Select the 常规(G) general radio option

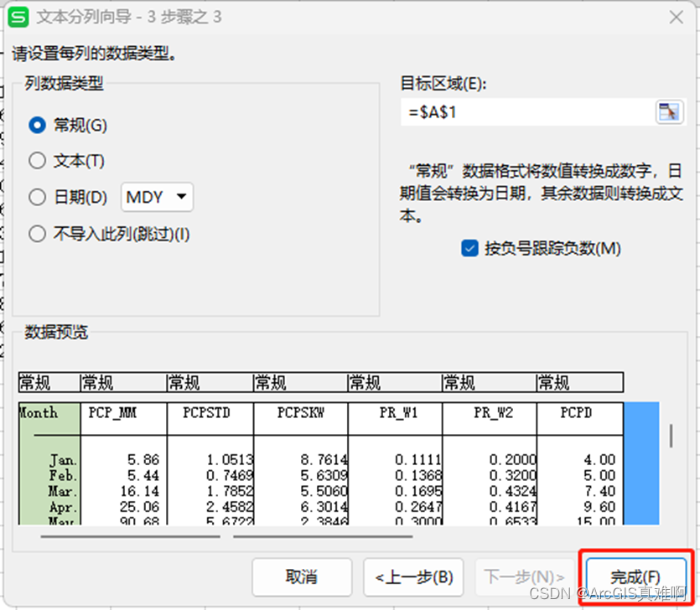click(68, 126)
